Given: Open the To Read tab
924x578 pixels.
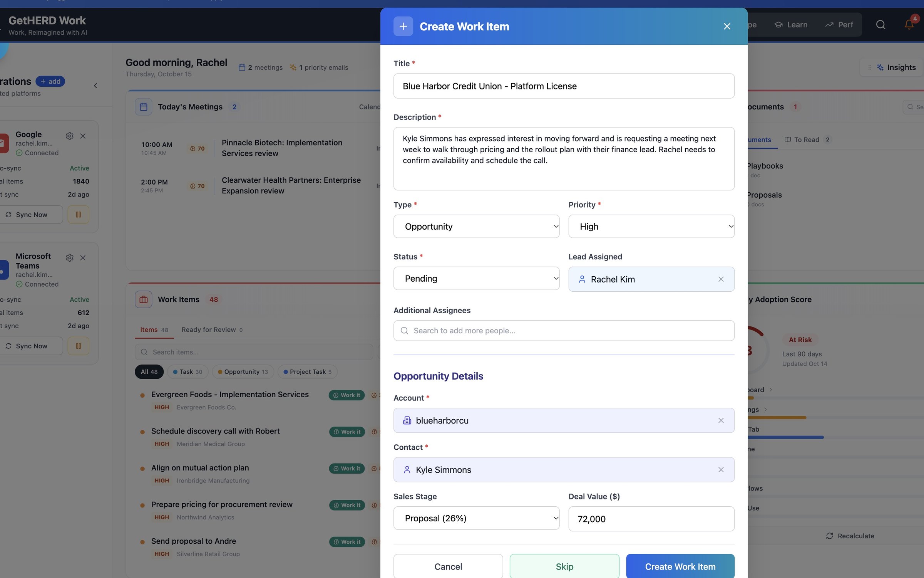Looking at the screenshot, I should (x=808, y=139).
